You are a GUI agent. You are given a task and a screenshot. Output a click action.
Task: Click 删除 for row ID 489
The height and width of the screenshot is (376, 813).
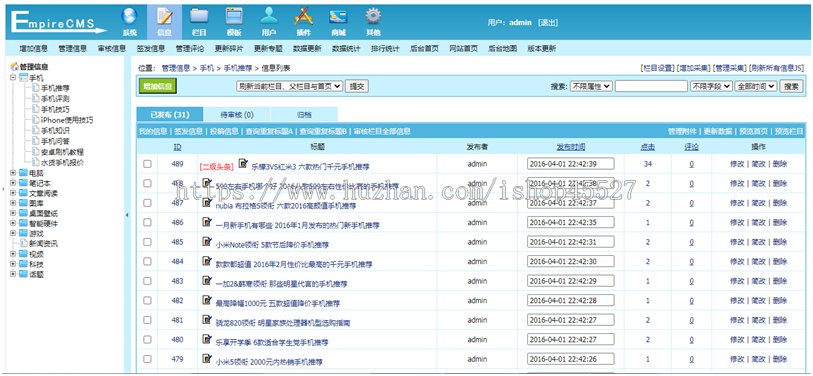780,164
